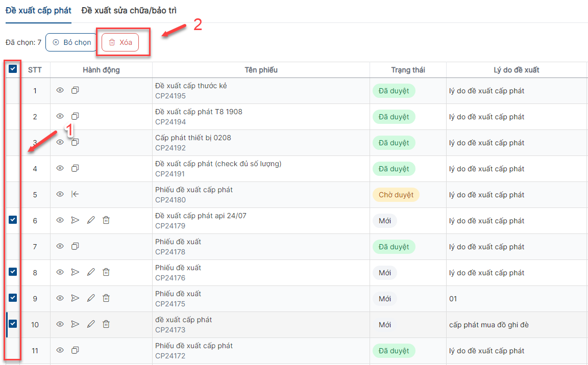Click the Hành động column header
Viewport: 588px width, 365px height.
[x=101, y=70]
